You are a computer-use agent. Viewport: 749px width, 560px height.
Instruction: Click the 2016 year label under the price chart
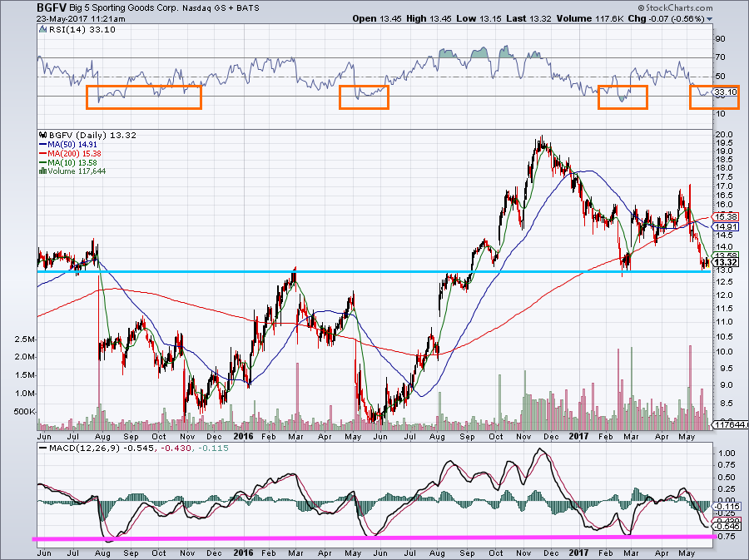243,436
